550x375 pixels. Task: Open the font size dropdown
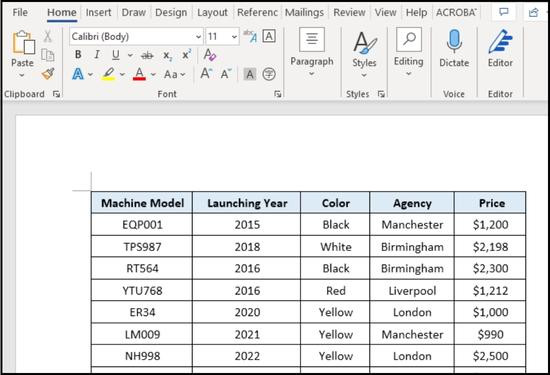coord(234,36)
